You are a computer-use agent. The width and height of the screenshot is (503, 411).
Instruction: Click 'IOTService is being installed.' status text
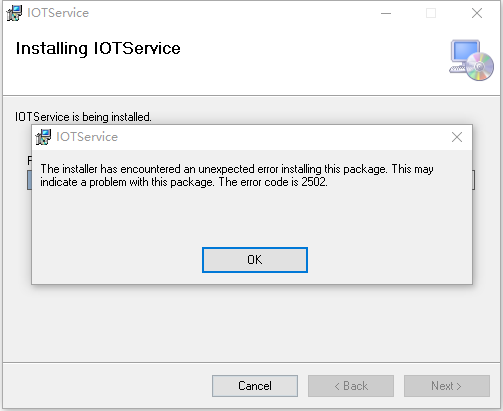(83, 117)
